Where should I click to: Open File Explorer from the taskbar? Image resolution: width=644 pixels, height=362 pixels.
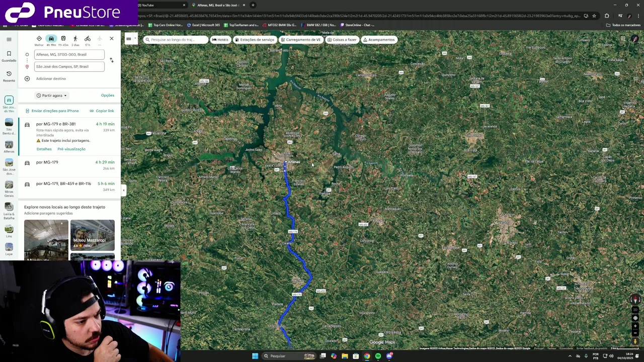(x=345, y=356)
